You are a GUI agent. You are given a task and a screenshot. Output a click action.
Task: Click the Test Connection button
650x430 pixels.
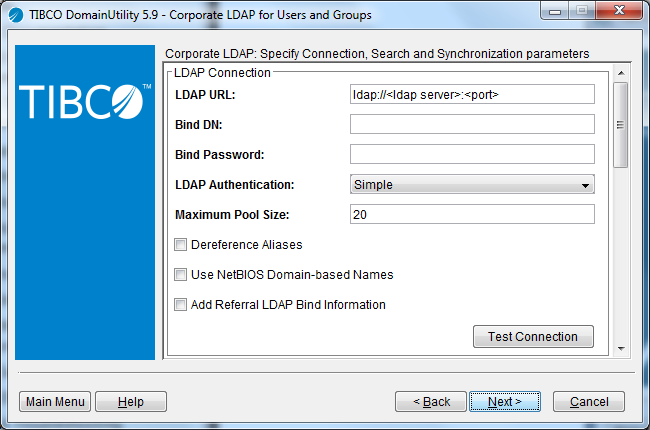(532, 336)
